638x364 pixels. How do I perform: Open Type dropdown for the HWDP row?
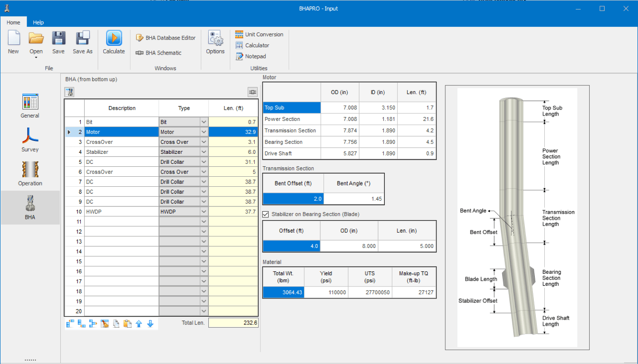[x=204, y=212]
